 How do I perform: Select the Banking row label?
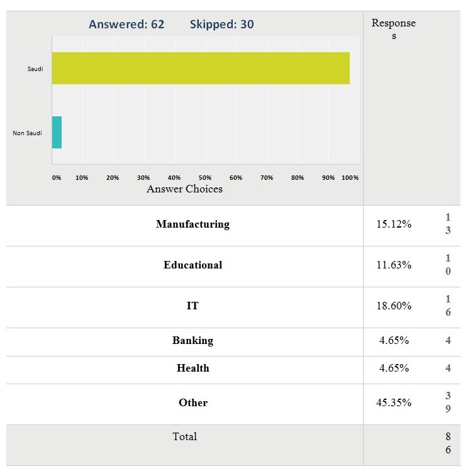[192, 340]
